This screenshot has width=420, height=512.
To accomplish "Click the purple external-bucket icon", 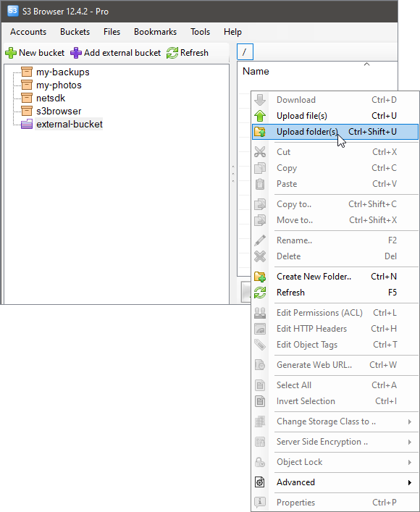I will [27, 124].
